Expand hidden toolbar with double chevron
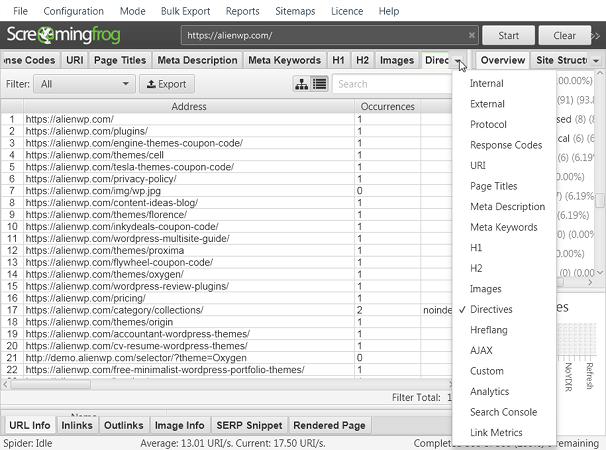Screen dimensions: 606x450 pos(596,36)
